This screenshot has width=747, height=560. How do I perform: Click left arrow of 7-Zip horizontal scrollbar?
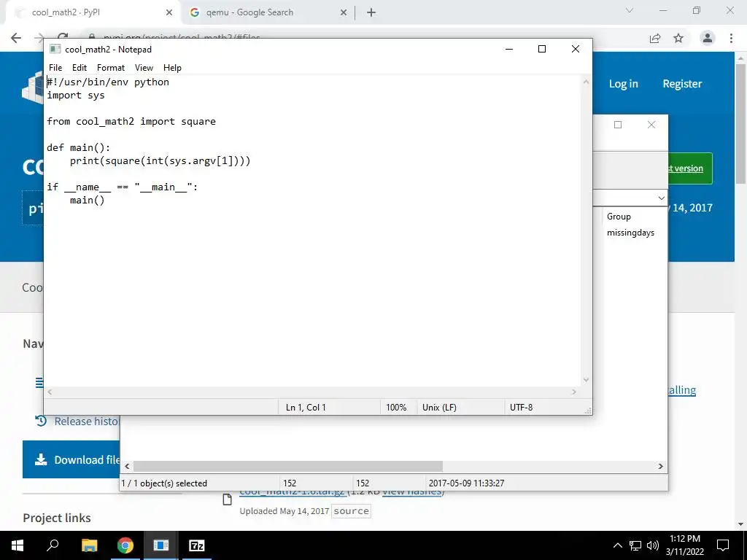coord(127,466)
